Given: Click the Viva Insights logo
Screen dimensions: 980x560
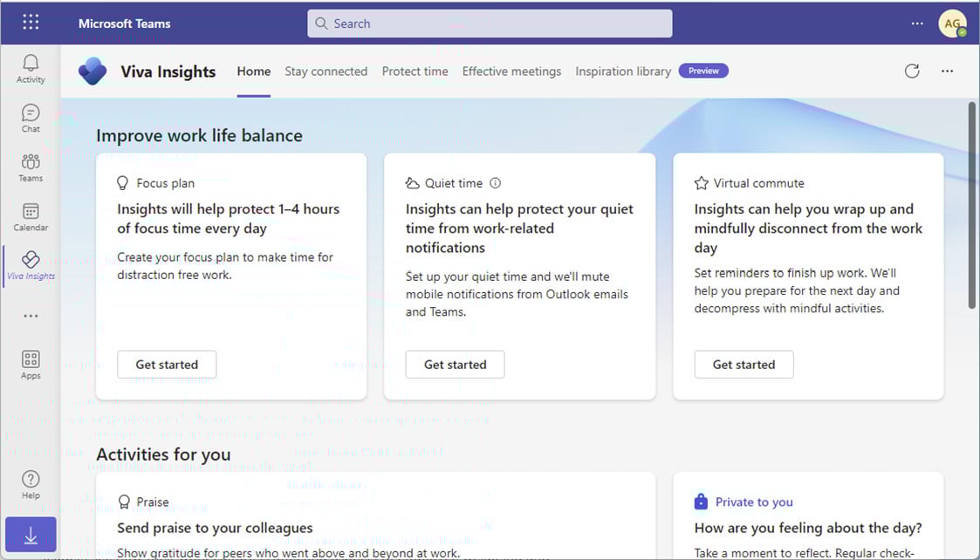Looking at the screenshot, I should [x=93, y=72].
